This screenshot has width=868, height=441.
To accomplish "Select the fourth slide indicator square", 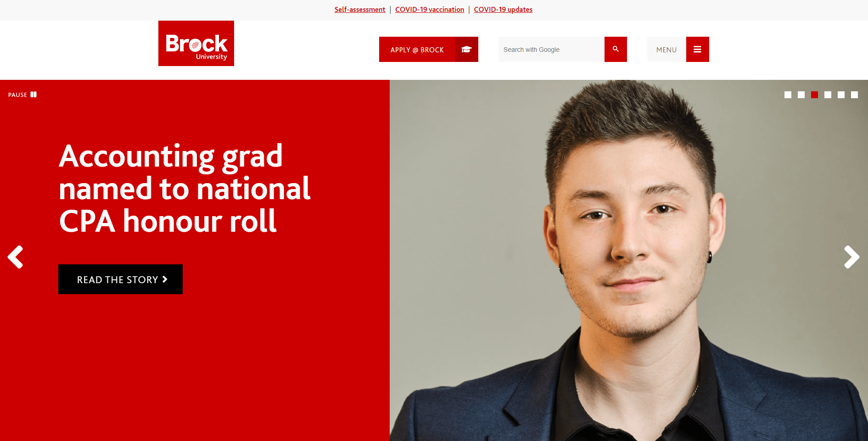I will point(828,95).
